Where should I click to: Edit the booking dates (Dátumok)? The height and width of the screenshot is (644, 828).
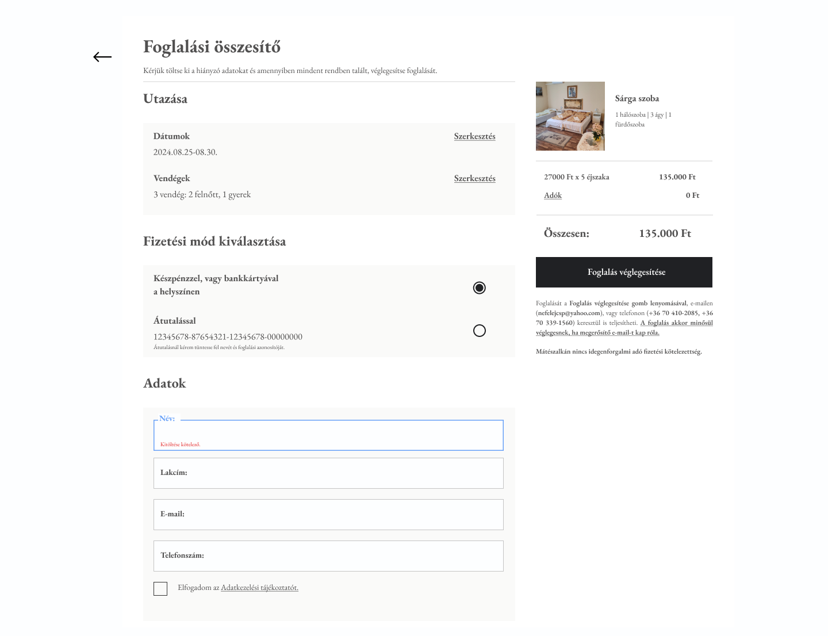pos(474,136)
